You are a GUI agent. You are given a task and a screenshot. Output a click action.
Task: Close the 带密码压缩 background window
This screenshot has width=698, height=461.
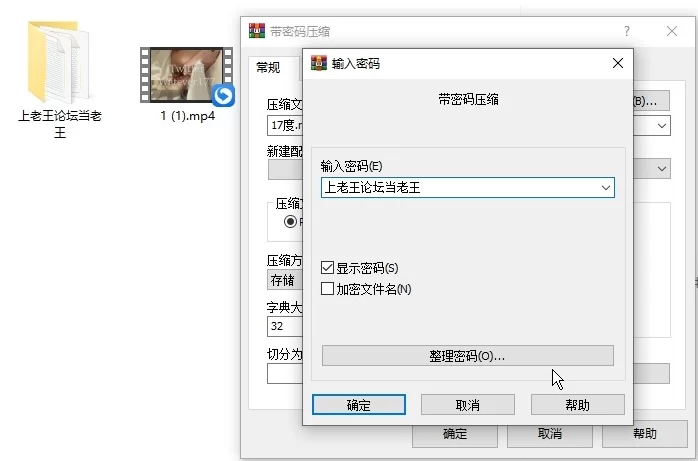672,31
